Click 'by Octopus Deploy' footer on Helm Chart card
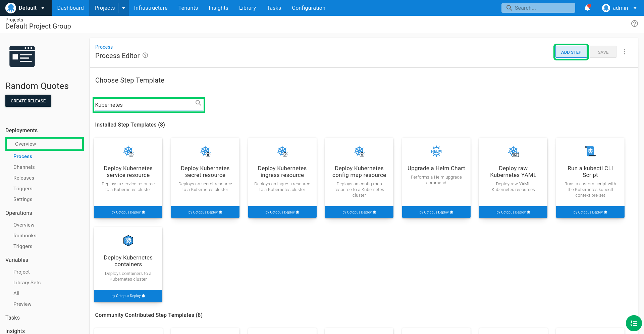 click(436, 212)
